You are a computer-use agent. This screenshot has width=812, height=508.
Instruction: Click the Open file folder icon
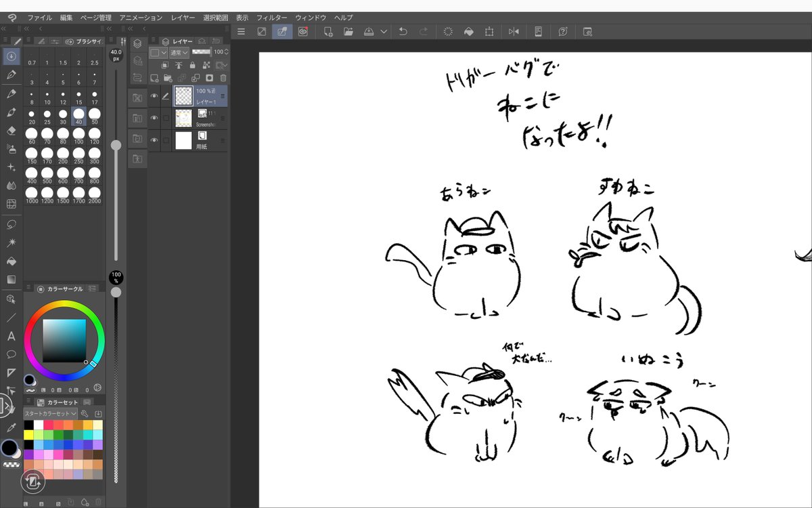(348, 31)
